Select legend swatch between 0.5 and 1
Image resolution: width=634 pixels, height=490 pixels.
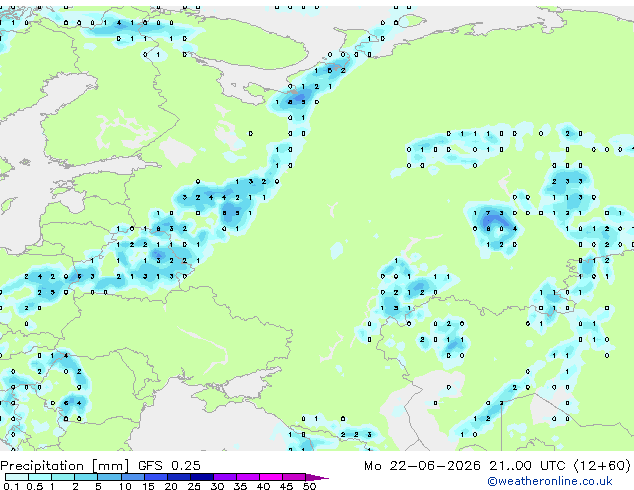[x=40, y=477]
